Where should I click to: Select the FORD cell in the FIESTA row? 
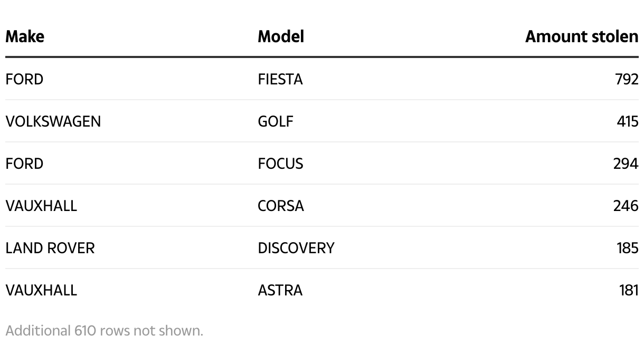click(24, 79)
